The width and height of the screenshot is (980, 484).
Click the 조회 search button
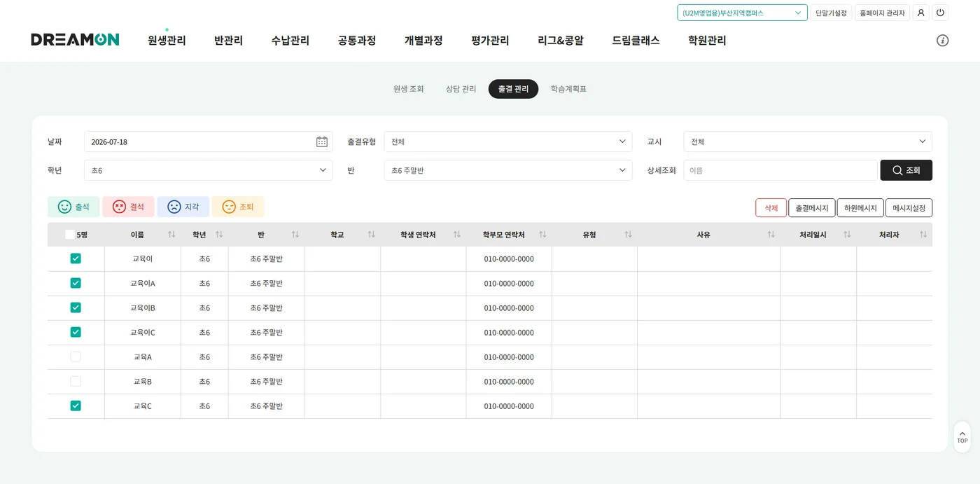[906, 170]
